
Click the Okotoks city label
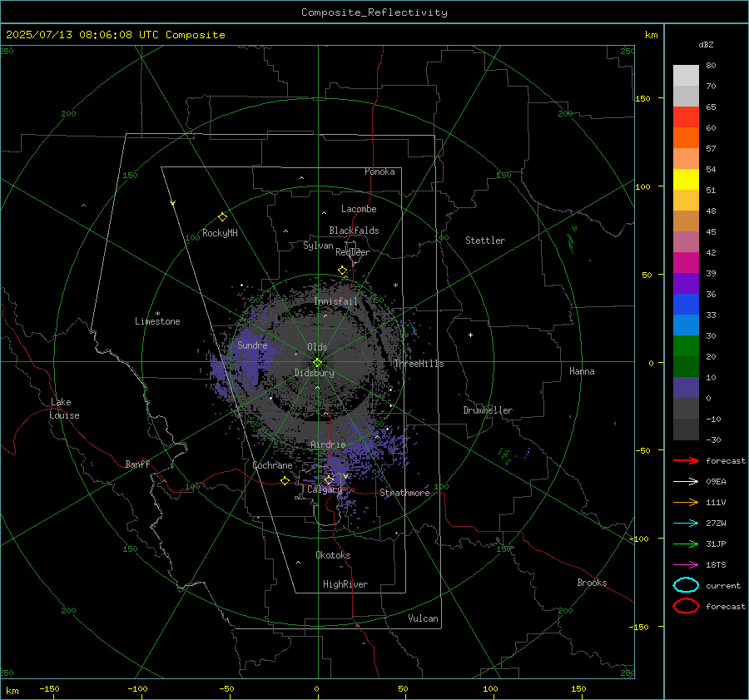point(333,555)
